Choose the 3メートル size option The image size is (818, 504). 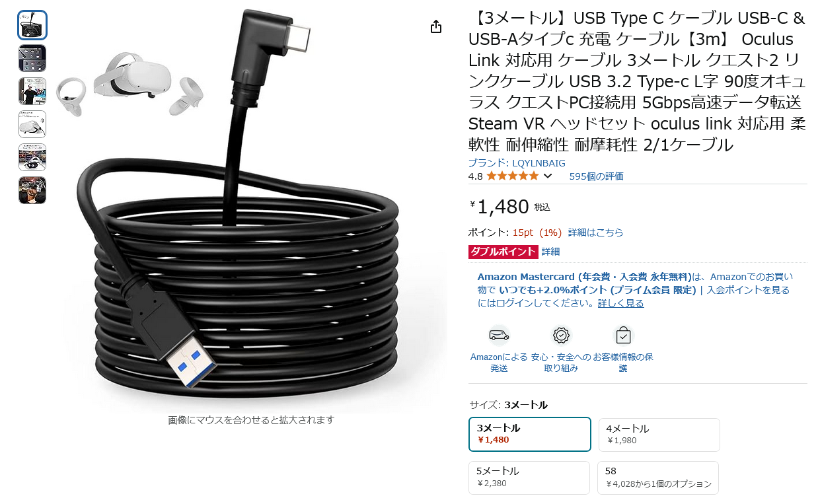[x=530, y=434]
